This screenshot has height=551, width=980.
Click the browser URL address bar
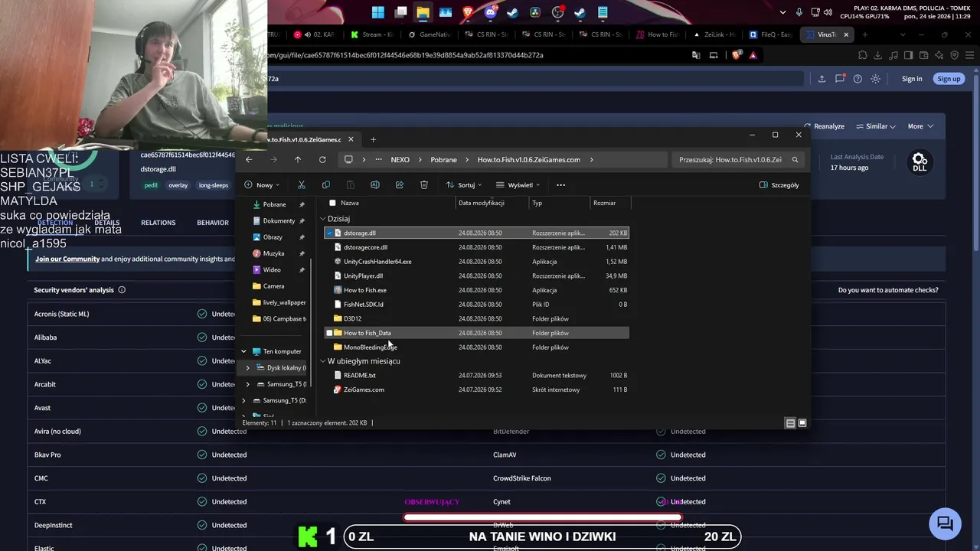[475, 55]
